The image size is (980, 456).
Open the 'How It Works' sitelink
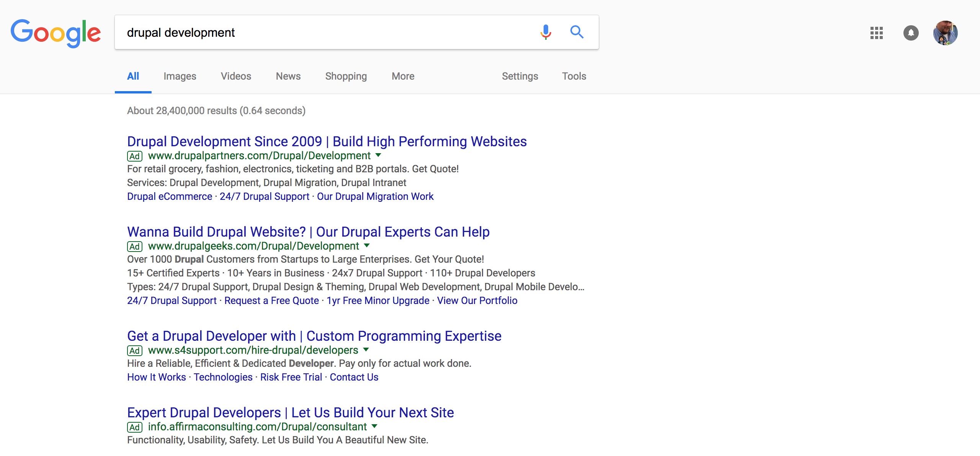(x=157, y=377)
